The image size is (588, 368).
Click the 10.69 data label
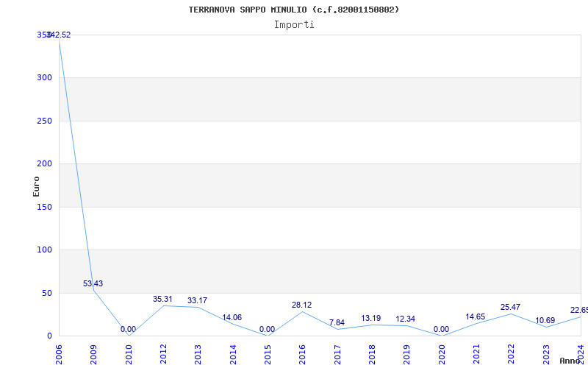[x=545, y=321]
